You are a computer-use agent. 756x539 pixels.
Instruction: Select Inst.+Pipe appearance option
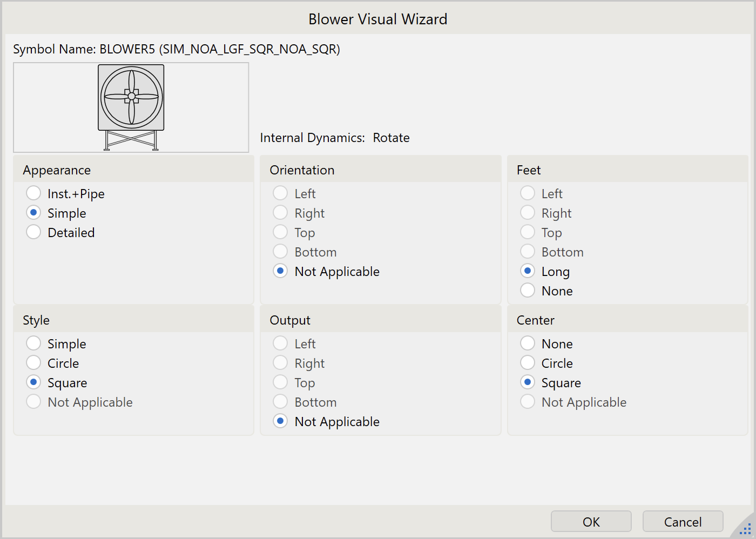click(x=33, y=193)
